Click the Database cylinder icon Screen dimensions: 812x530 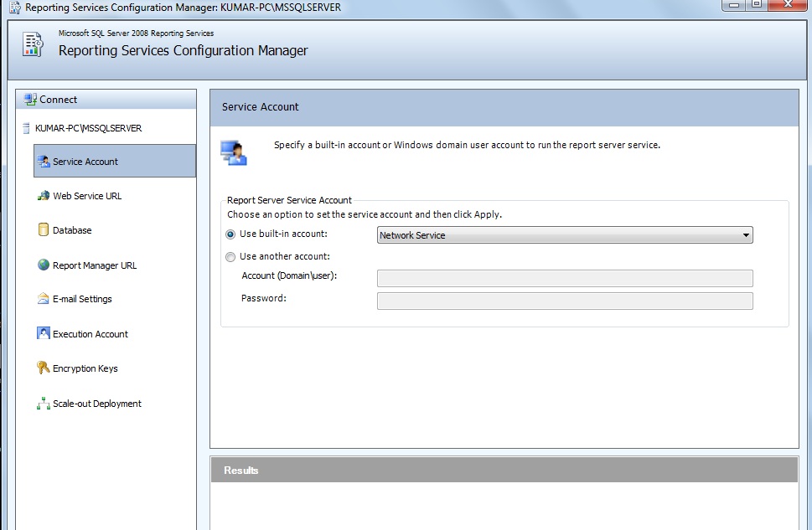[x=44, y=229]
